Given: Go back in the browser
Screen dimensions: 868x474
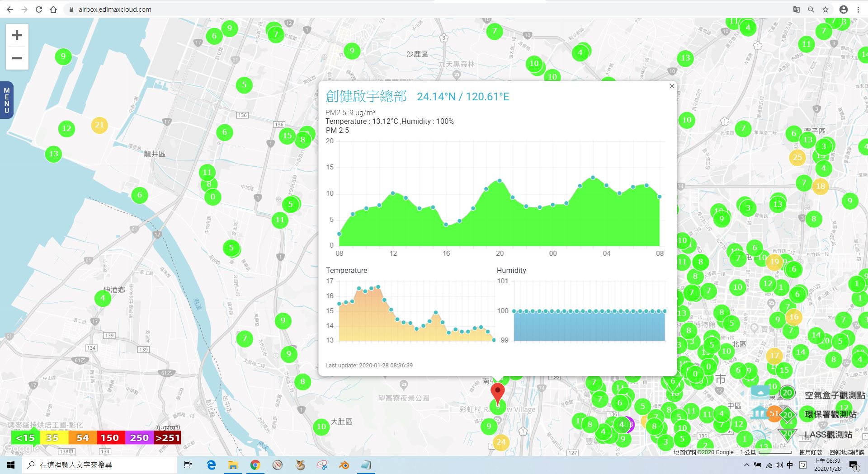Looking at the screenshot, I should tap(10, 9).
